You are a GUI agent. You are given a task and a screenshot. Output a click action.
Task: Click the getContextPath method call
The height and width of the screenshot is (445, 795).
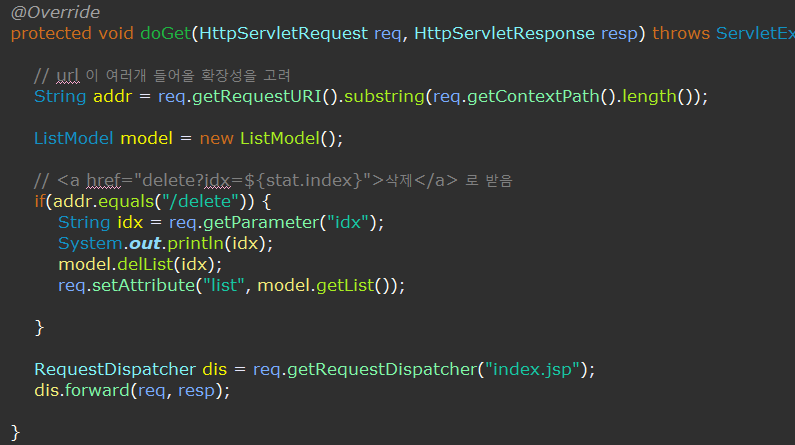[533, 96]
